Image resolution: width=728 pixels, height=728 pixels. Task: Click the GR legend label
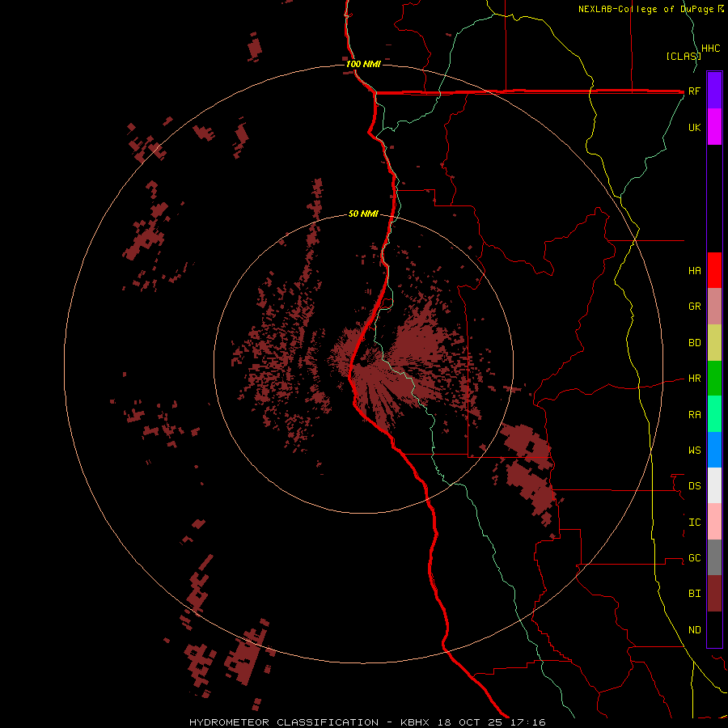(x=694, y=307)
